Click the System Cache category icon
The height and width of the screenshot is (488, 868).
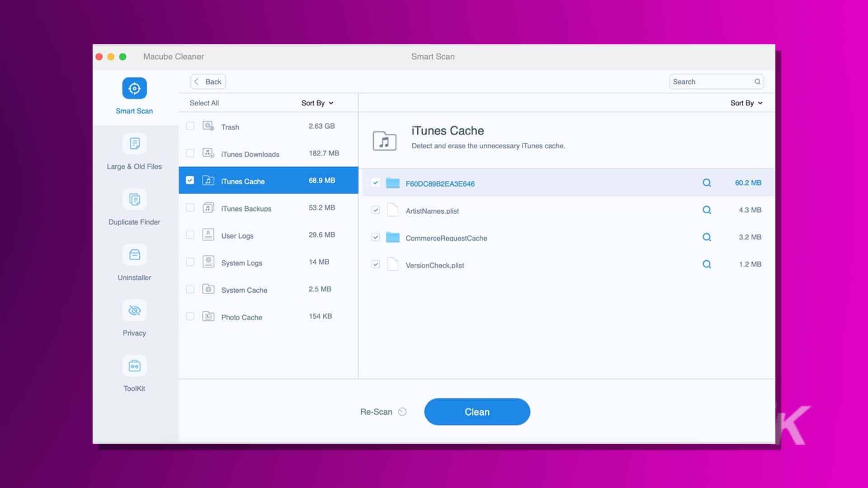(x=208, y=289)
